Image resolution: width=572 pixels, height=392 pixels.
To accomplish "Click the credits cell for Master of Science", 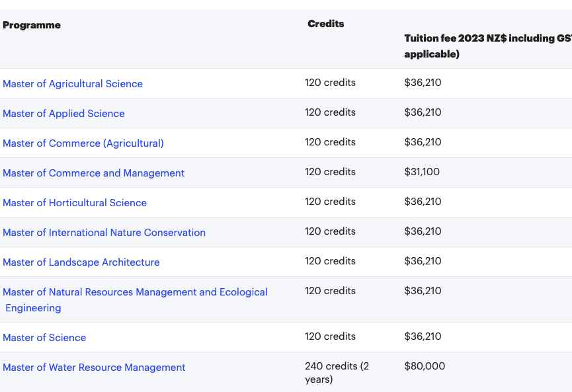I will tap(330, 336).
